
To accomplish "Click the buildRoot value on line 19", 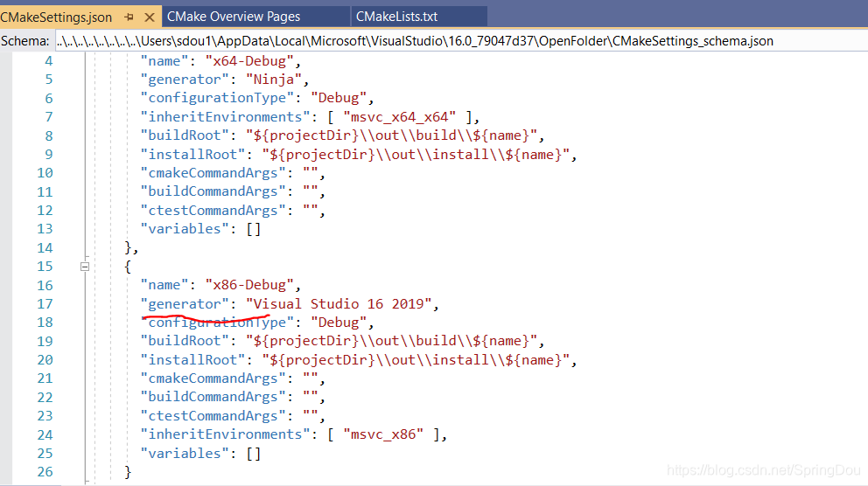I will (391, 341).
